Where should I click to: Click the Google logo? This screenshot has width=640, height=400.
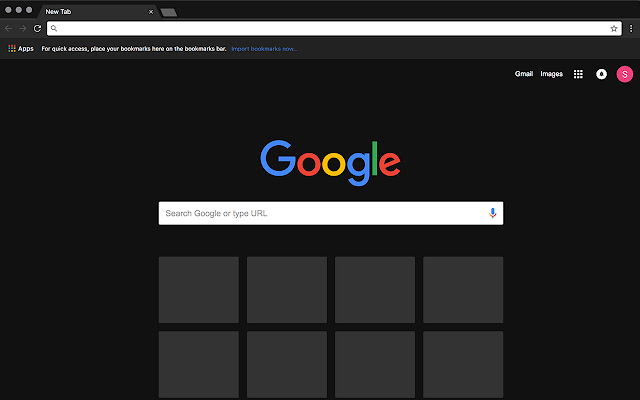point(331,162)
